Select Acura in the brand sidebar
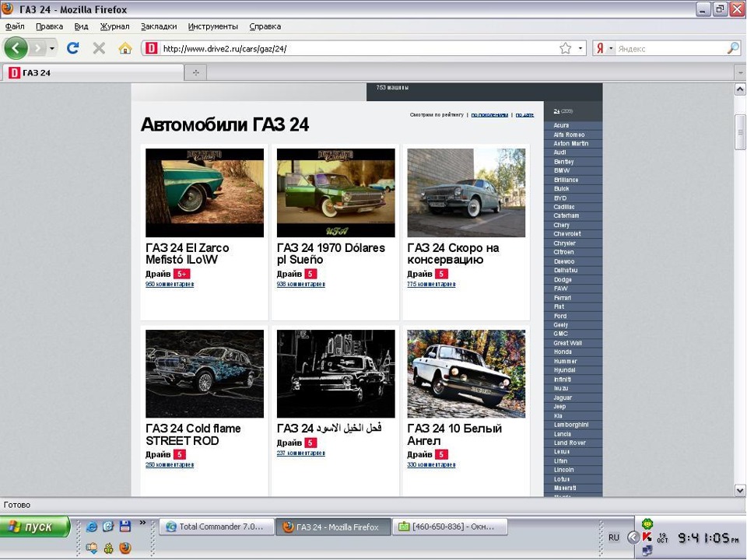This screenshot has width=747, height=560. point(561,125)
